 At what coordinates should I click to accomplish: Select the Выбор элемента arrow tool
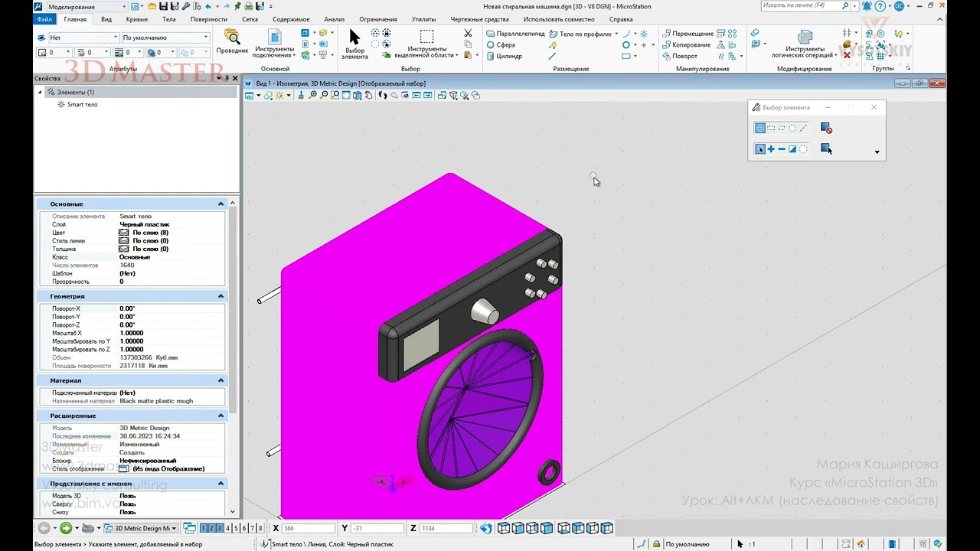click(x=354, y=44)
